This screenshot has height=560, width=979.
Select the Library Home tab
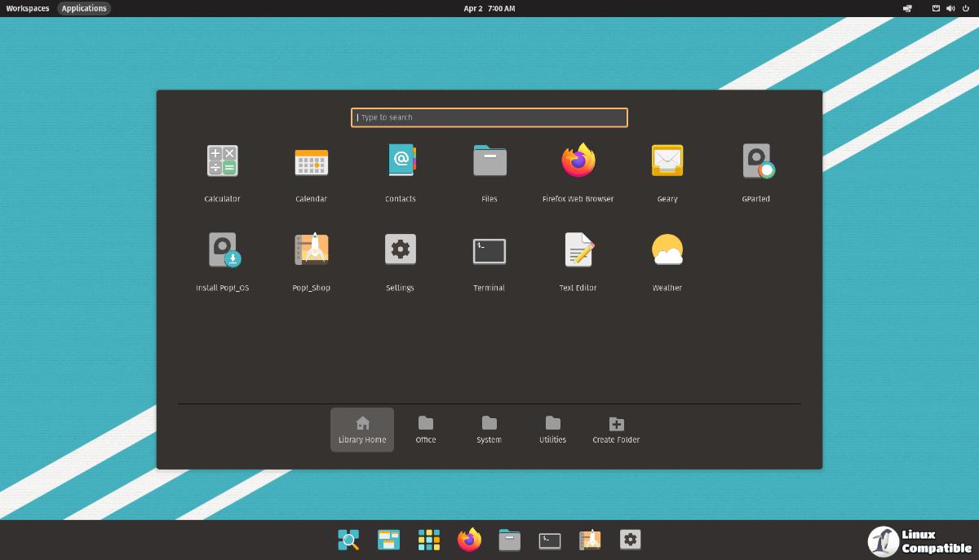tap(362, 430)
